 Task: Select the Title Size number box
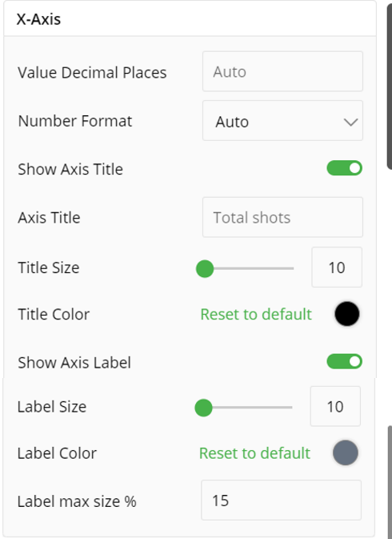pyautogui.click(x=337, y=267)
